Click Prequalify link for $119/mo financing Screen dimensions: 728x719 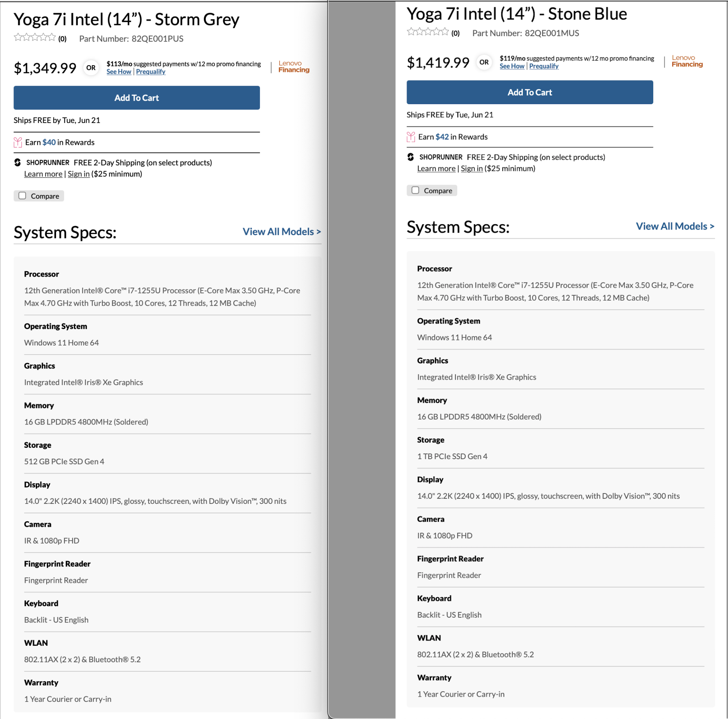pos(544,66)
